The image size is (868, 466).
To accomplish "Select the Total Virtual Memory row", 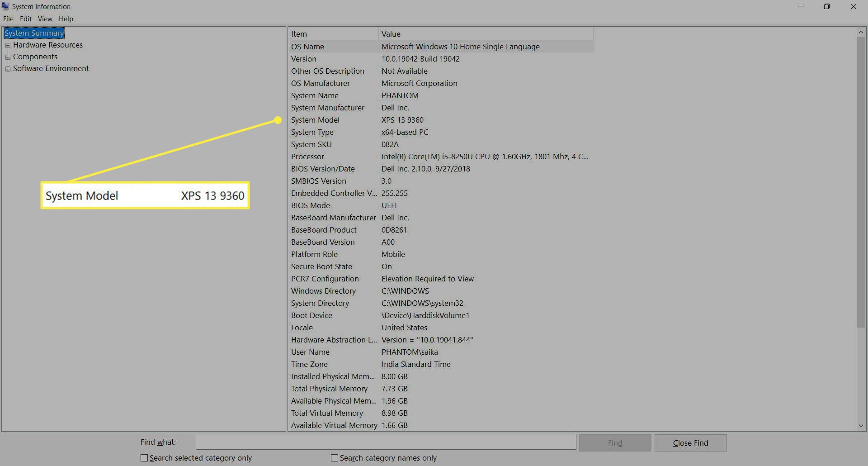I will click(441, 413).
